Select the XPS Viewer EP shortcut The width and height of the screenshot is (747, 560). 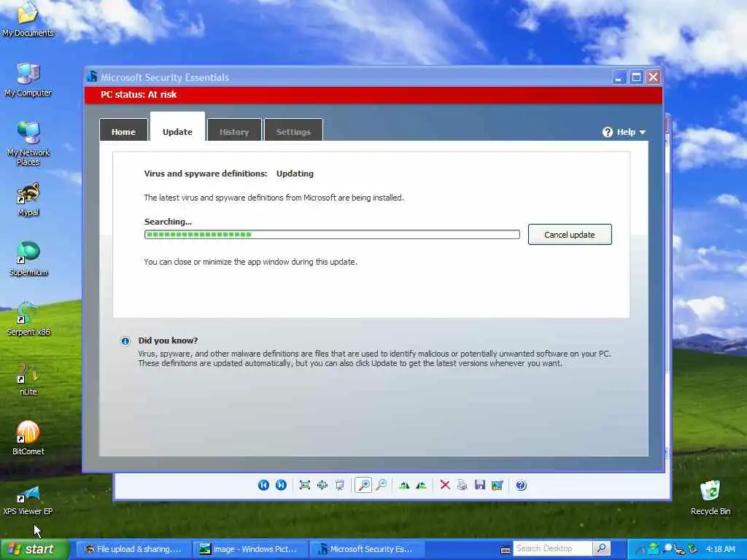point(28,500)
